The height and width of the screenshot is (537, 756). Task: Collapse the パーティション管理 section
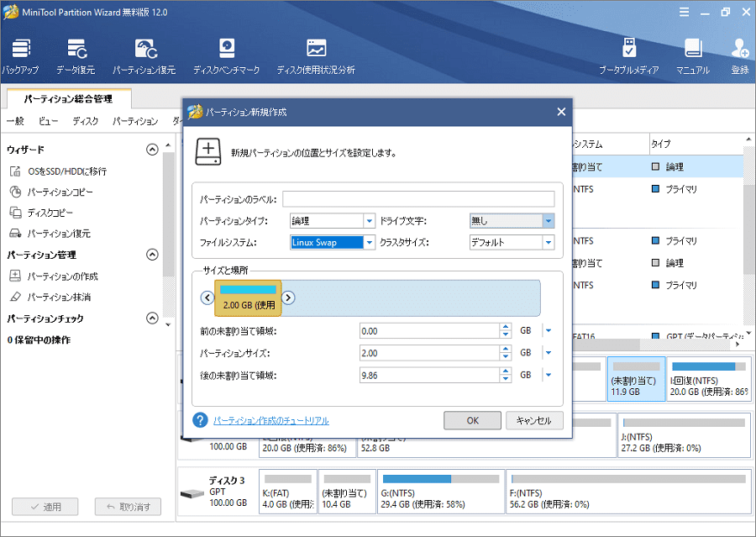point(152,255)
